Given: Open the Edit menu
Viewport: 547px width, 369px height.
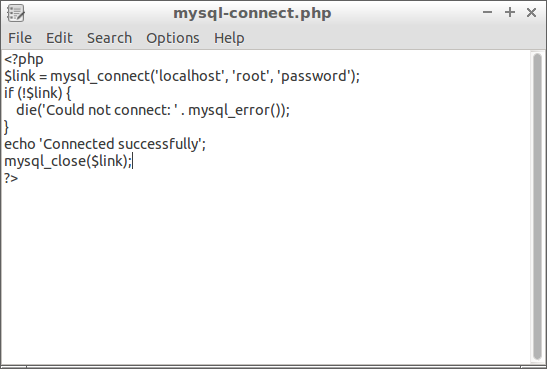Looking at the screenshot, I should point(59,38).
